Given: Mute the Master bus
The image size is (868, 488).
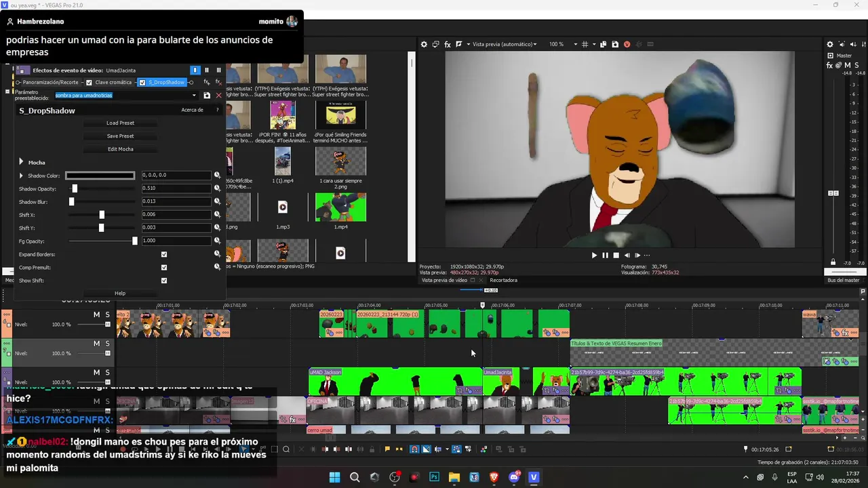Looking at the screenshot, I should (848, 66).
